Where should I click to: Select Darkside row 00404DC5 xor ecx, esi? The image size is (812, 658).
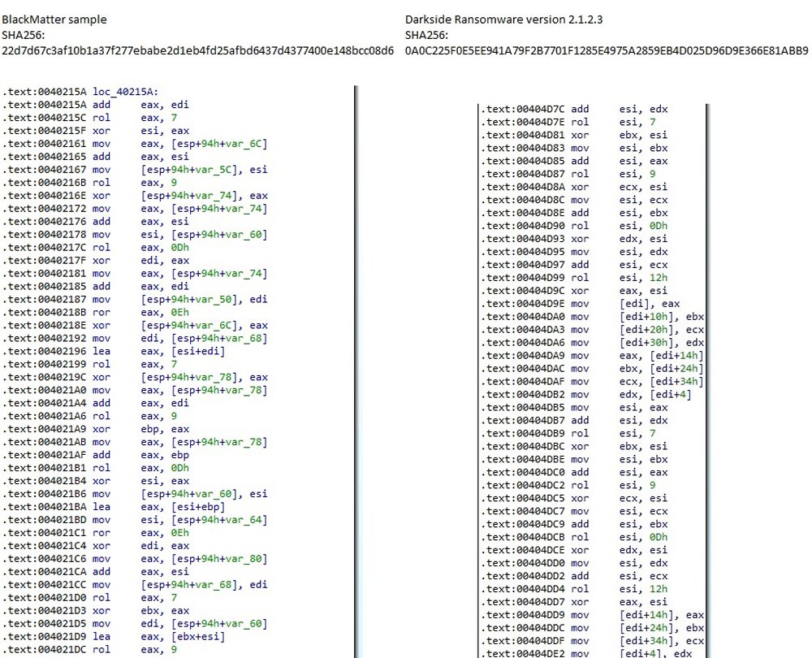click(575, 498)
